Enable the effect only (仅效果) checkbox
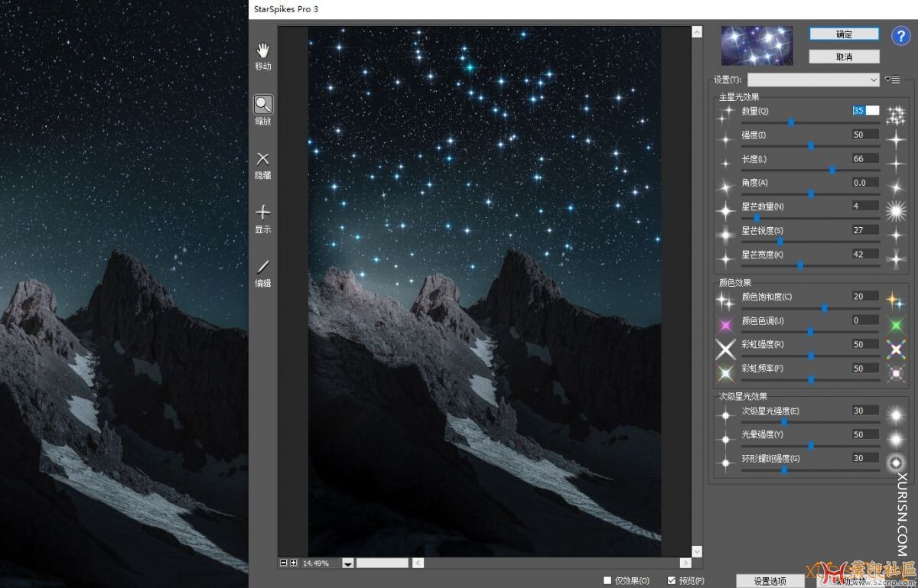Screen dimensions: 918x588 (607, 580)
